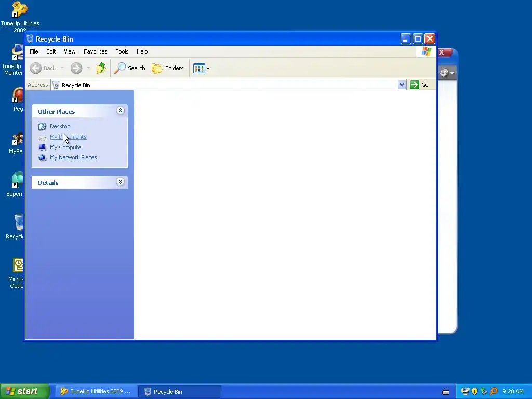This screenshot has height=399, width=532.
Task: Click the My Computer icon in sidebar
Action: click(x=43, y=147)
